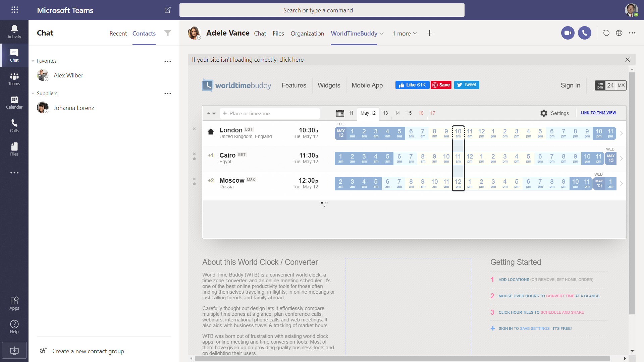The image size is (644, 362).
Task: Open the Organization tab
Action: 307,34
